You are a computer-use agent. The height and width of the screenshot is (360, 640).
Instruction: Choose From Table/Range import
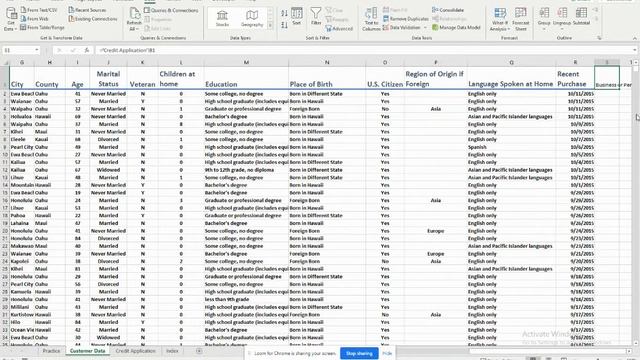click(x=42, y=27)
